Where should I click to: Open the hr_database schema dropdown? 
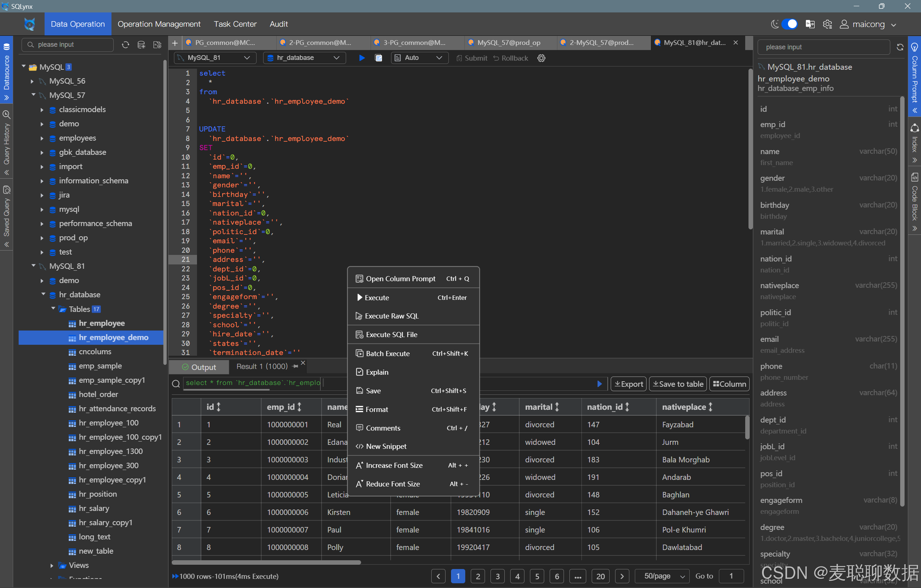304,58
